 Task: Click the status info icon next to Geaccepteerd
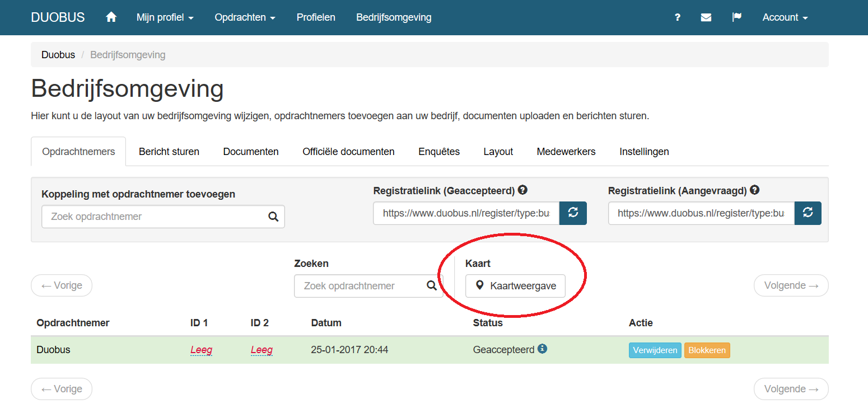point(542,349)
